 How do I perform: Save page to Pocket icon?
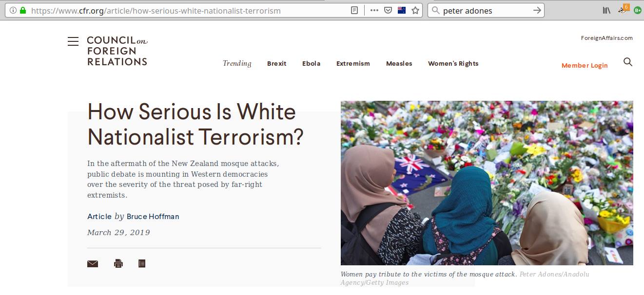[388, 10]
